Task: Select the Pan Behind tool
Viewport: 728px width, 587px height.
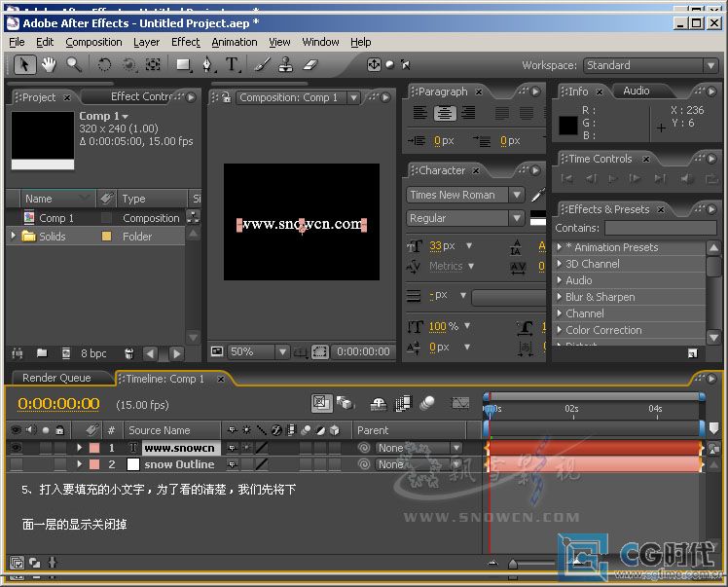Action: 153,64
